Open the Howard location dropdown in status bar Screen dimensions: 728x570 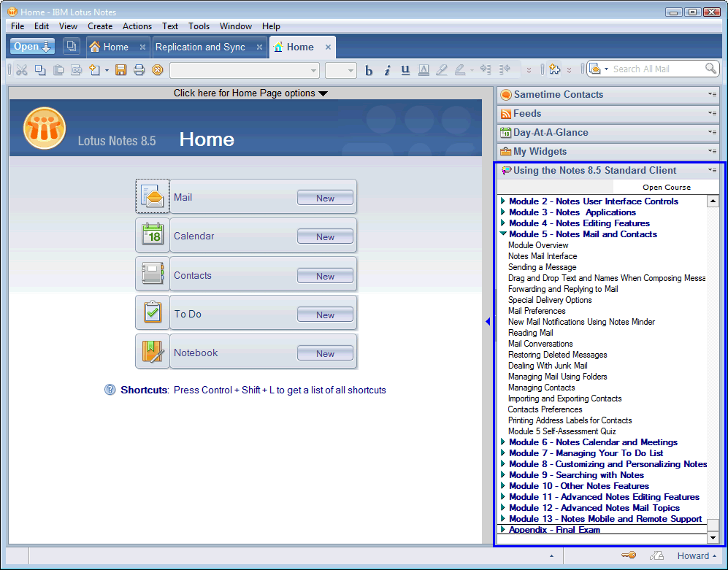click(x=697, y=555)
